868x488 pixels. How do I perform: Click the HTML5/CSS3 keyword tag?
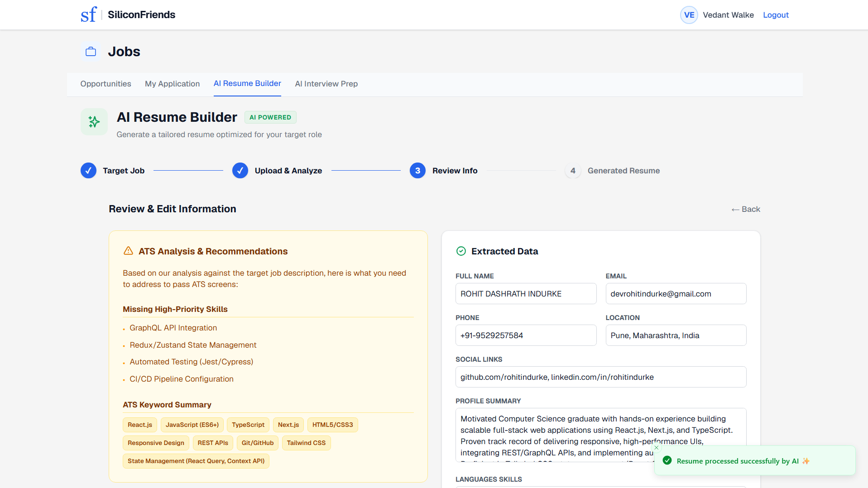(x=332, y=425)
